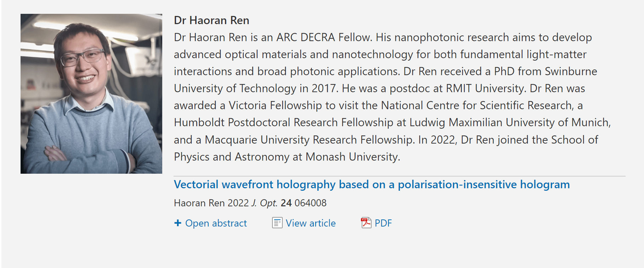Download via the PDF text link
The height and width of the screenshot is (268, 644).
point(383,223)
